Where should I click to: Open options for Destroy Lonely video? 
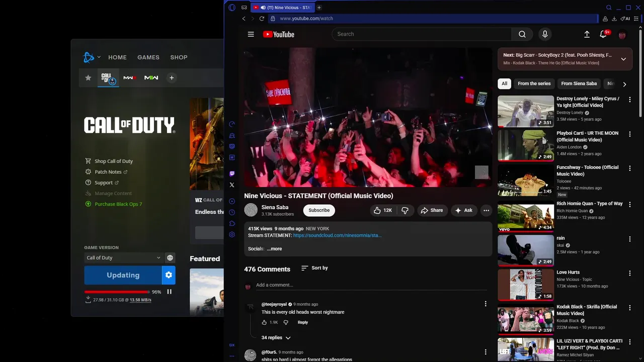629,100
